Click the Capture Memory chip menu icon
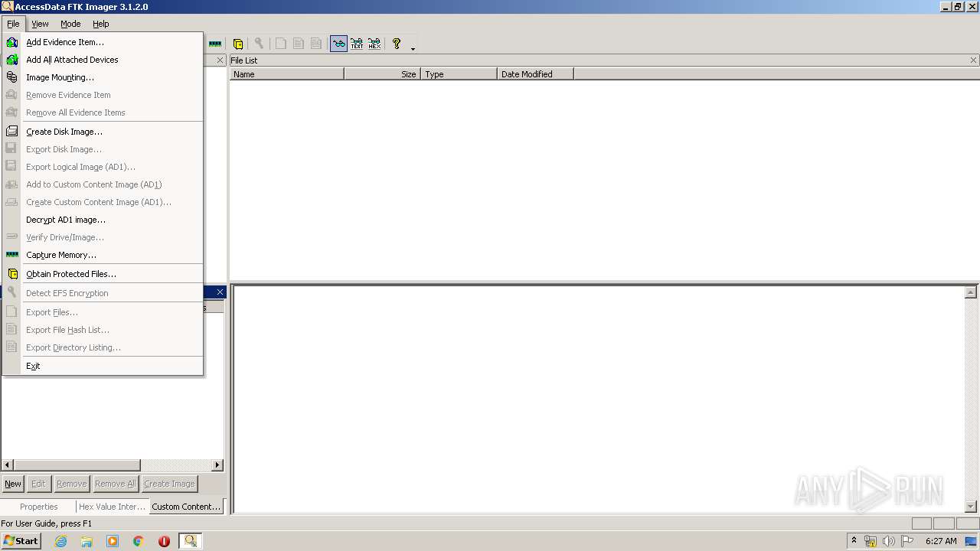Image resolution: width=980 pixels, height=551 pixels. (x=11, y=255)
